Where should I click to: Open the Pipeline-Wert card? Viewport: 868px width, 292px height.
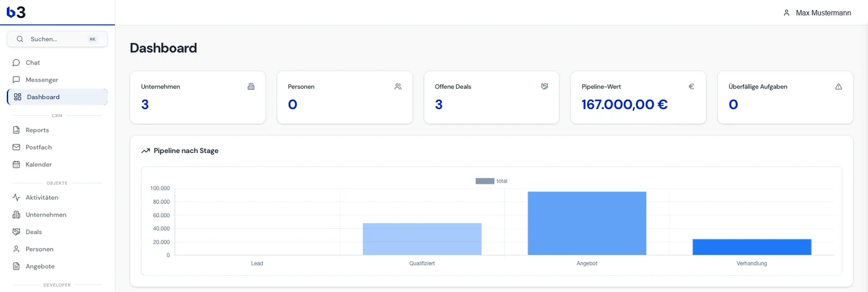click(639, 97)
